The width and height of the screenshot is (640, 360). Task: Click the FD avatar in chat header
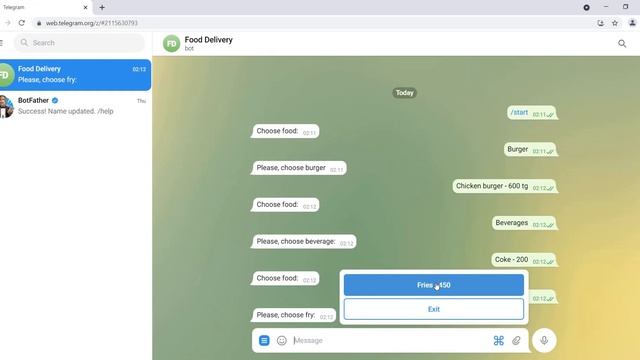tap(171, 43)
